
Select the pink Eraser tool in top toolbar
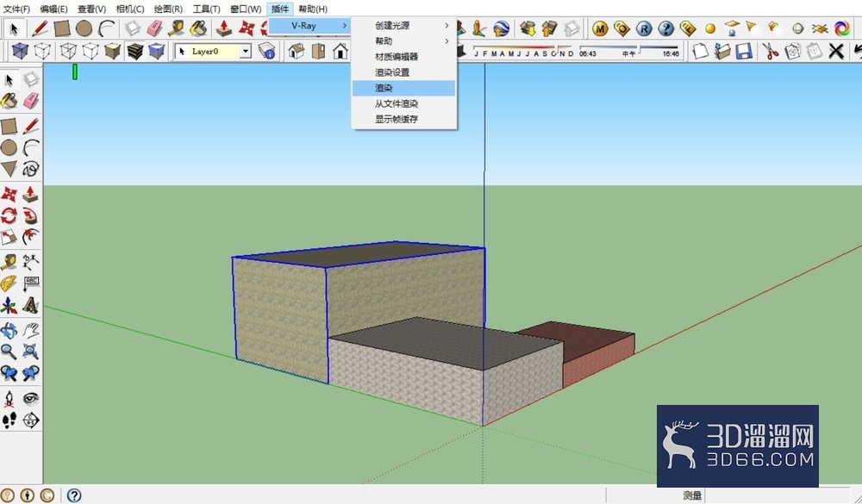(154, 28)
